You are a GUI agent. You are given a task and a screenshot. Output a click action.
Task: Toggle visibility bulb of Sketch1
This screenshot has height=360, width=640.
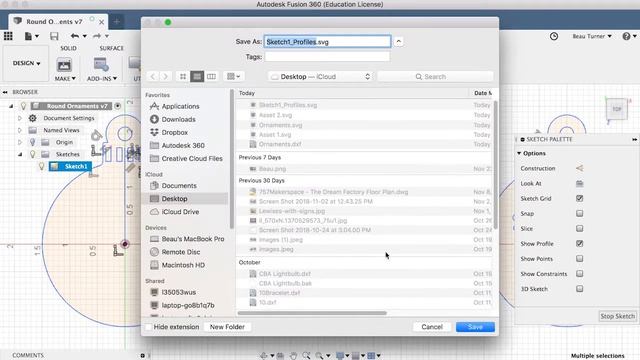[41, 166]
